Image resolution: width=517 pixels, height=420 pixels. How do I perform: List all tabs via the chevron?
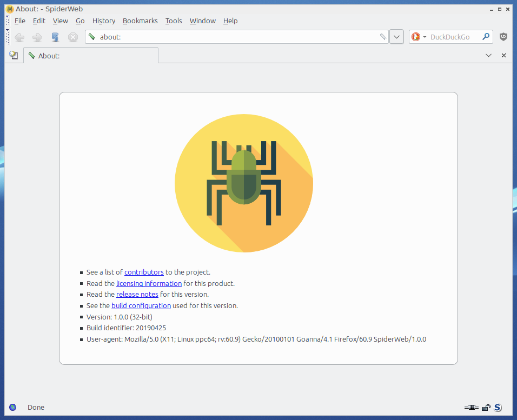(488, 55)
